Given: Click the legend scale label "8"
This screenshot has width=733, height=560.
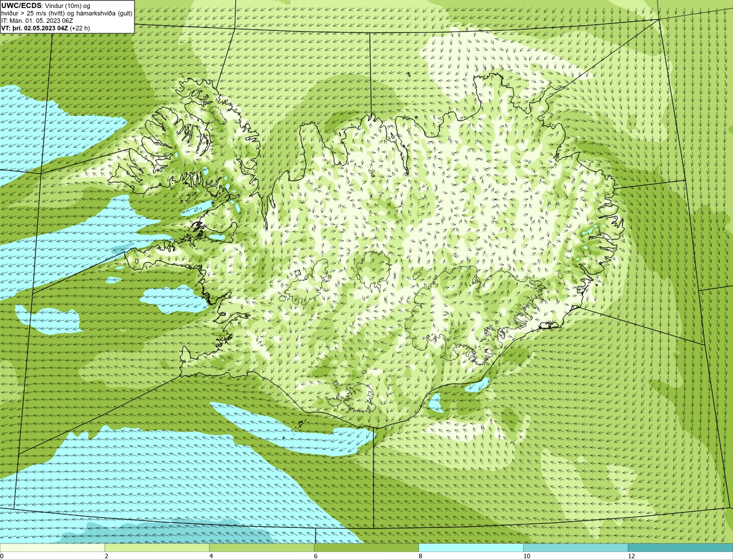Looking at the screenshot, I should click(420, 556).
